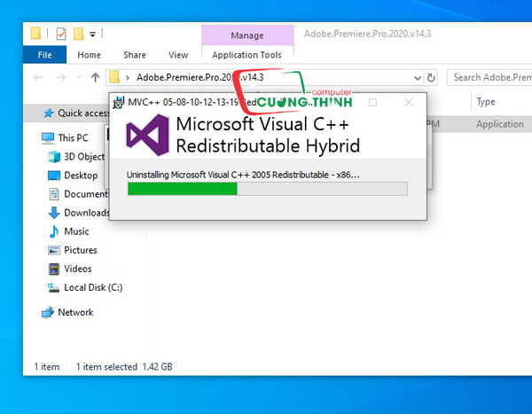
Task: Go up one folder level
Action: coord(96,78)
